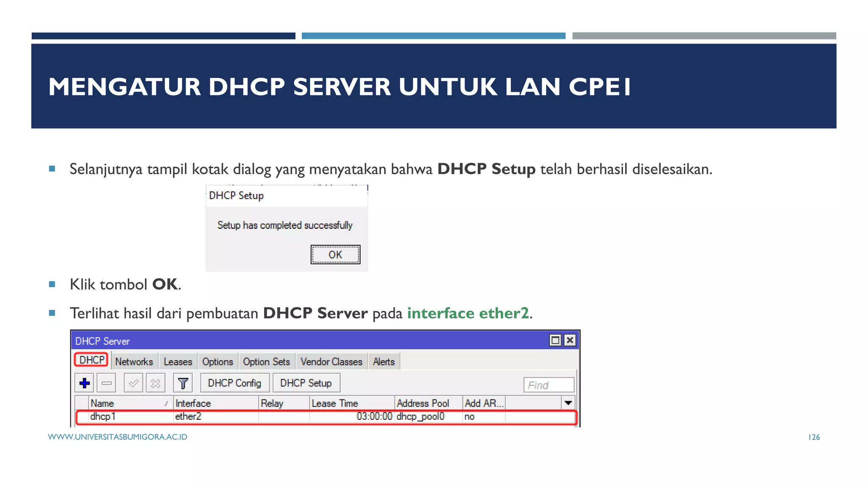Open the Networks tab
The height and width of the screenshot is (488, 868).
(134, 362)
